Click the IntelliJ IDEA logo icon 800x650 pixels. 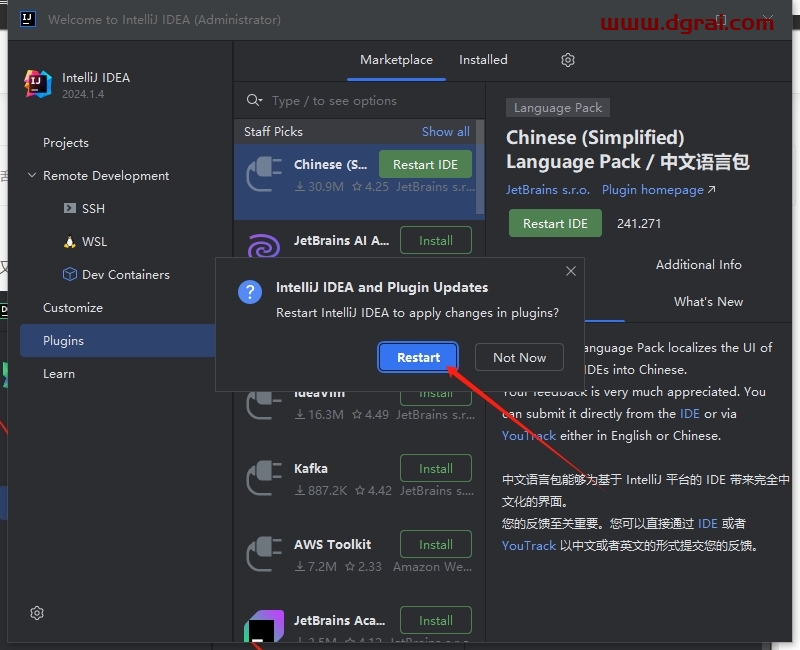click(37, 84)
